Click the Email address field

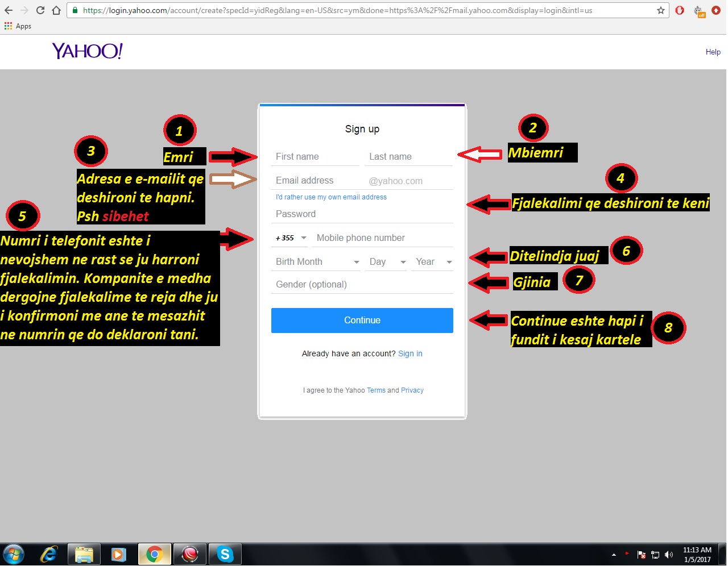(x=318, y=181)
